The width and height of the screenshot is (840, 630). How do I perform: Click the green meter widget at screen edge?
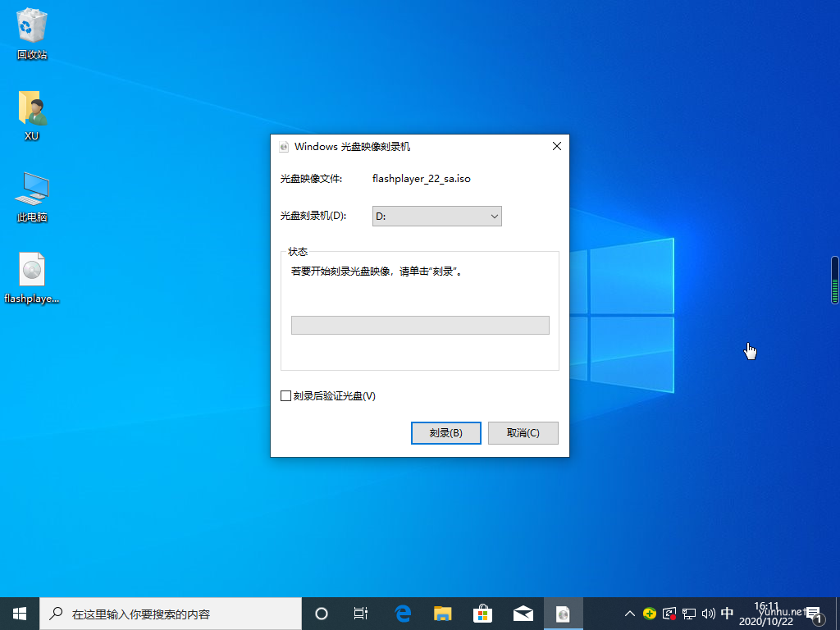pos(834,281)
